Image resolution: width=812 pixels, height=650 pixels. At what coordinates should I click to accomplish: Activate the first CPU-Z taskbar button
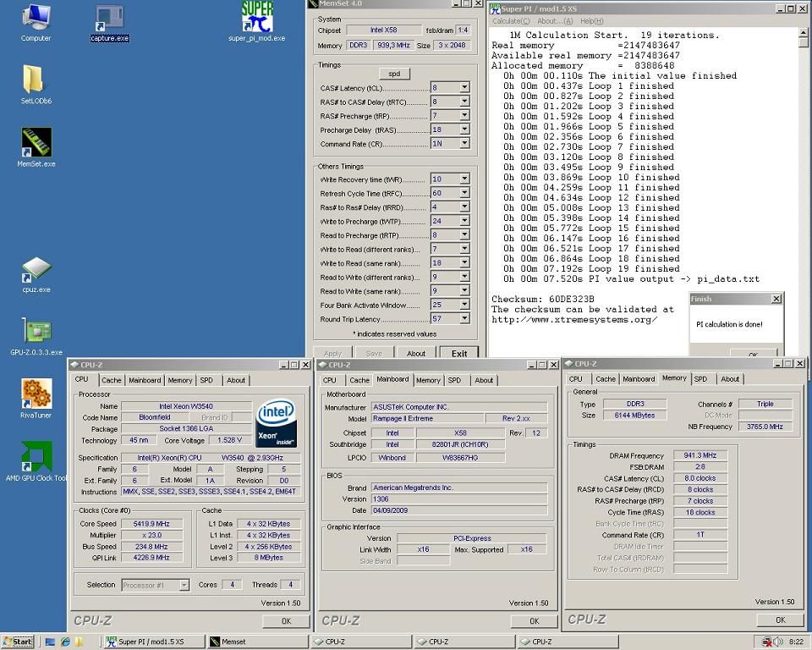tap(361, 642)
